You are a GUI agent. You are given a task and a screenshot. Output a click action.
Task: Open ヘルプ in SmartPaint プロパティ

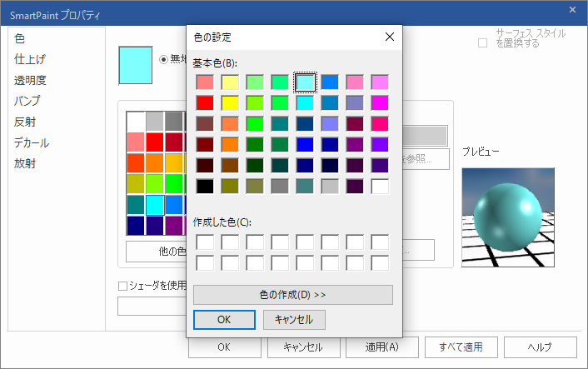(x=540, y=347)
